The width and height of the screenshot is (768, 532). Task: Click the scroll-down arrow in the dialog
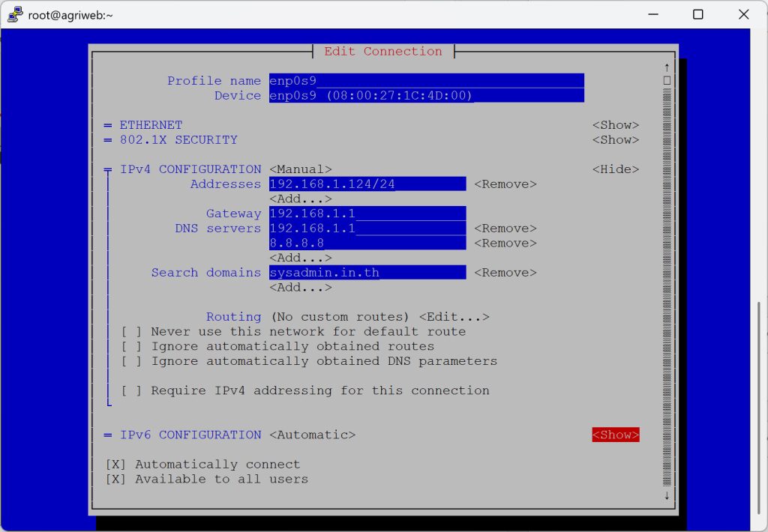pos(666,495)
